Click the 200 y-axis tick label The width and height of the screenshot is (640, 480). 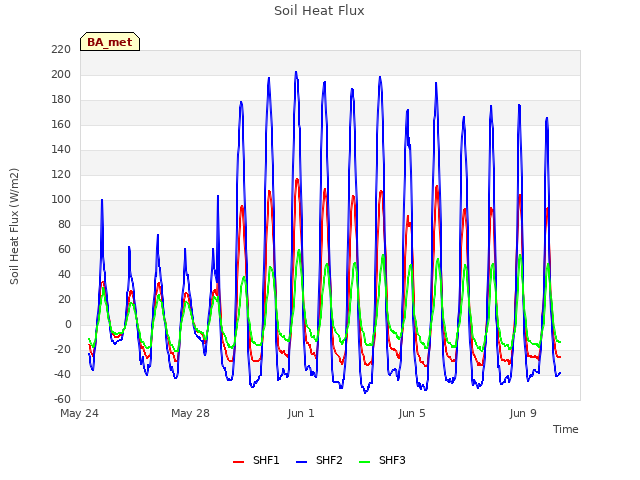pos(61,75)
